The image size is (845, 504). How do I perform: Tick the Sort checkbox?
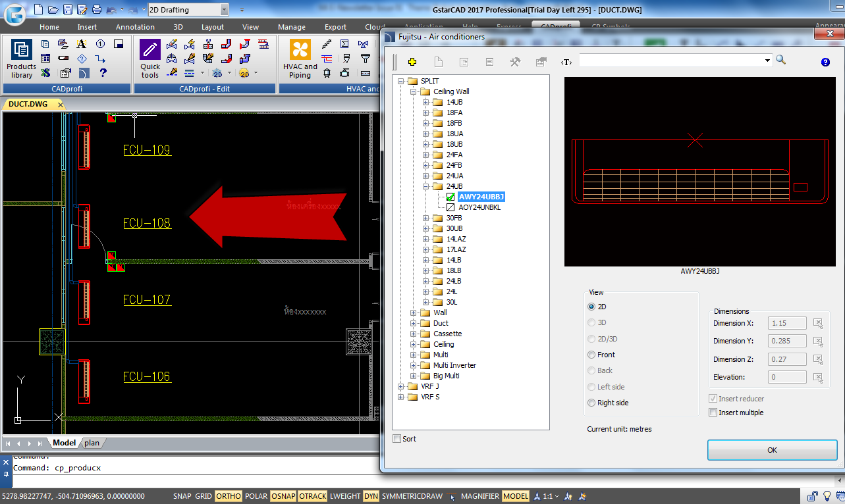tap(396, 439)
